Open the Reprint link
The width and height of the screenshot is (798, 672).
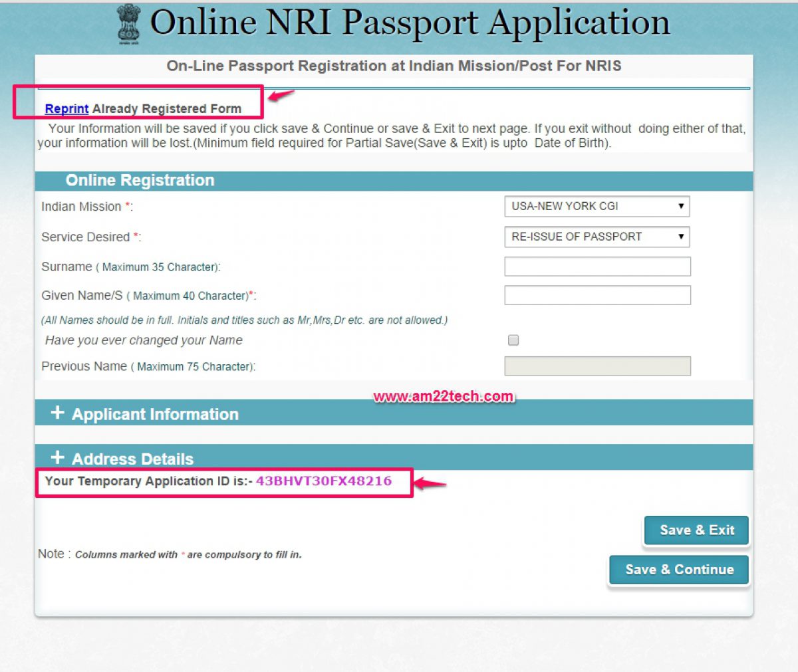tap(66, 108)
